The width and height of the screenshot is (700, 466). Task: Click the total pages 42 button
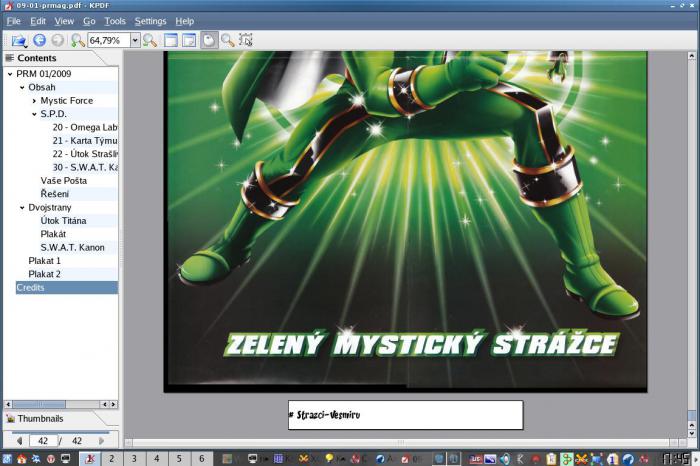point(77,441)
